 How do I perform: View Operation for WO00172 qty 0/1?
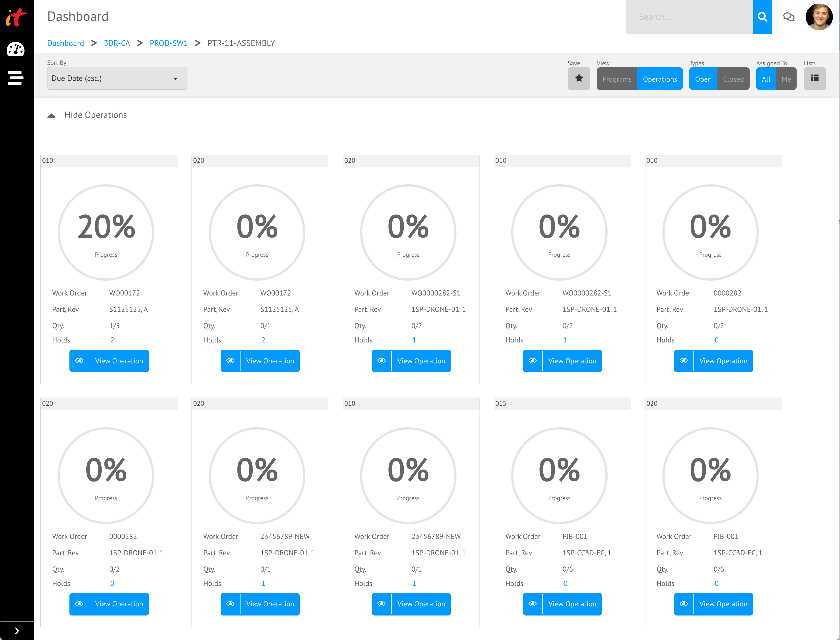(x=260, y=361)
